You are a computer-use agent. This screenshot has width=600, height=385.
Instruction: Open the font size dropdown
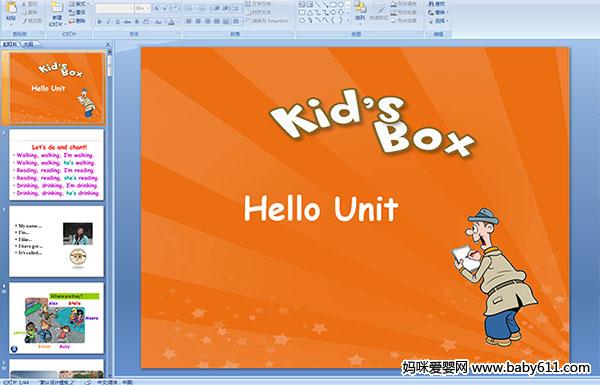click(x=142, y=8)
